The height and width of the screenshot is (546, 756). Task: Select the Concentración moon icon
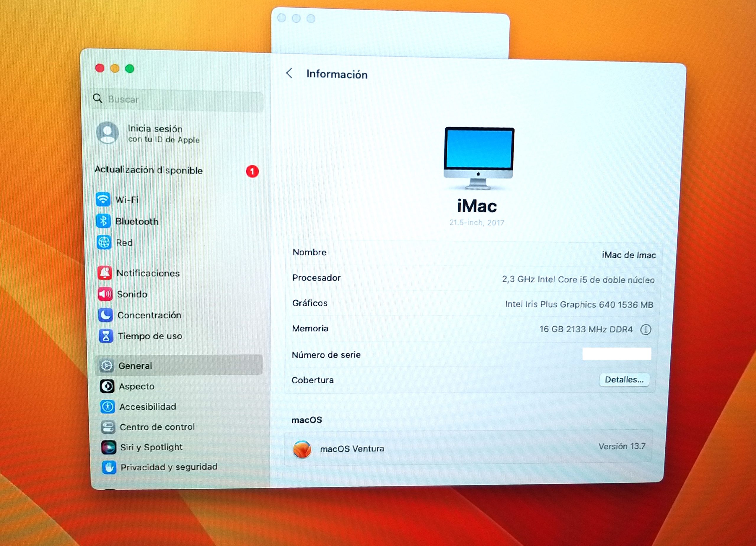point(105,315)
